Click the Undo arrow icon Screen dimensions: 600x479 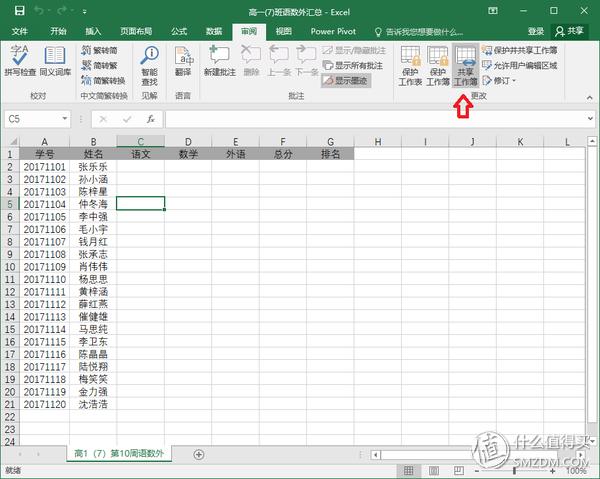pyautogui.click(x=39, y=11)
